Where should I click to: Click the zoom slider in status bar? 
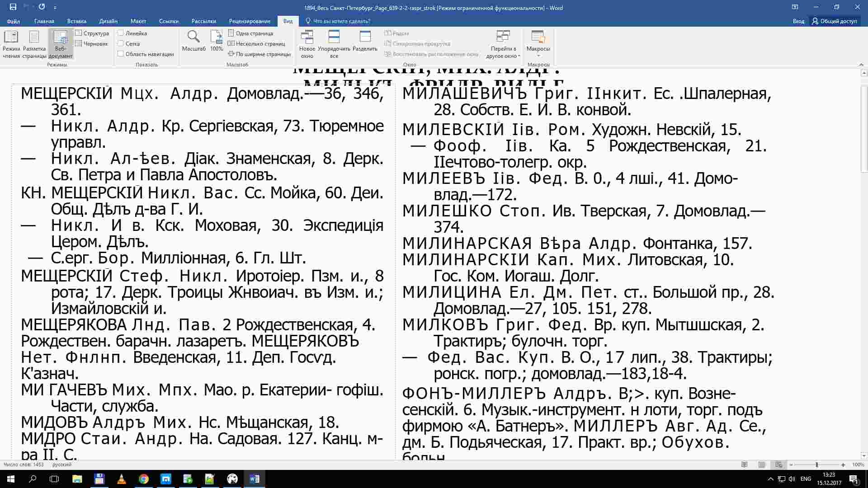pyautogui.click(x=816, y=465)
